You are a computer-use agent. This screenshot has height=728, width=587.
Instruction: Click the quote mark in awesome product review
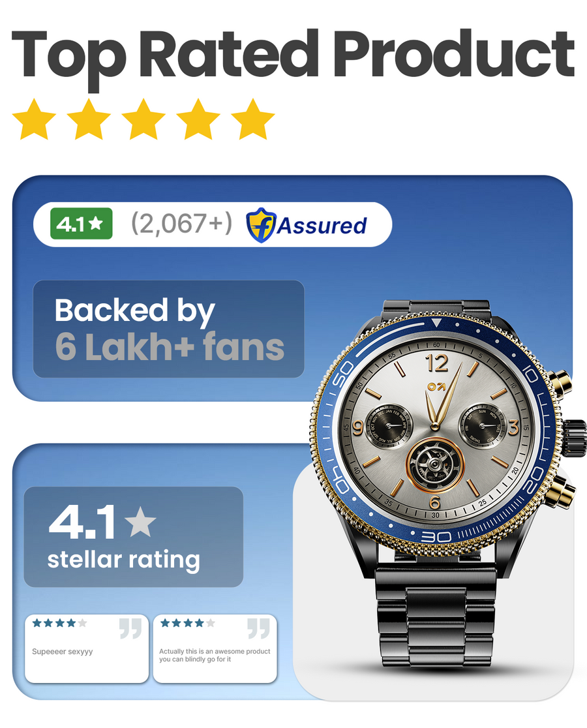[258, 629]
